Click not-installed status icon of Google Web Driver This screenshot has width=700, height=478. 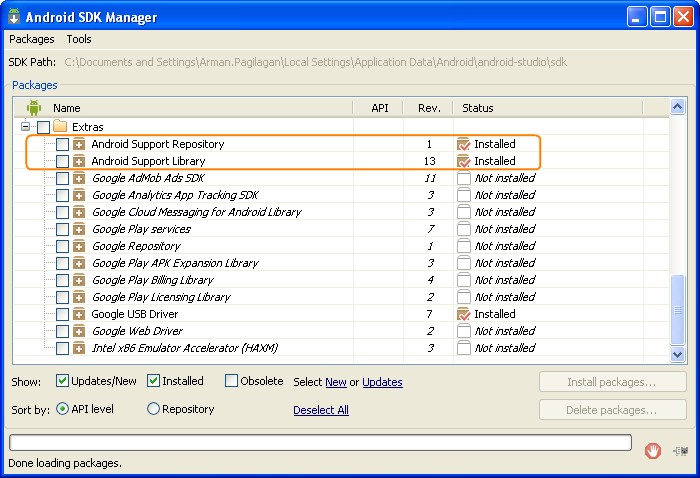464,331
